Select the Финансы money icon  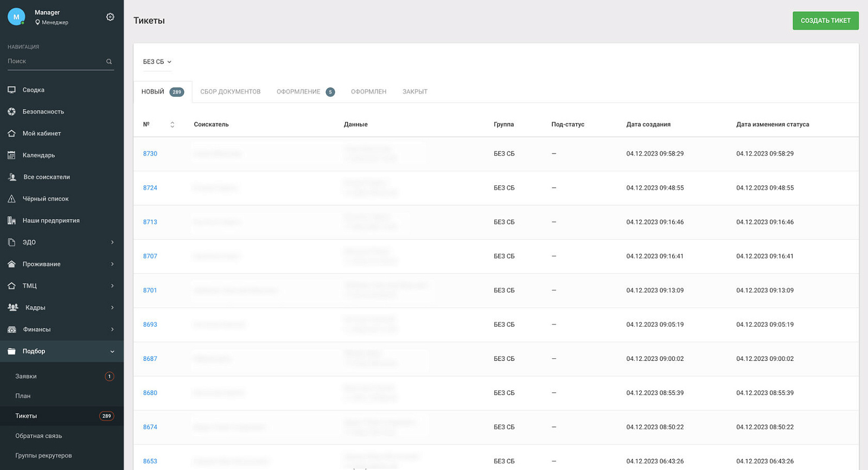[11, 329]
